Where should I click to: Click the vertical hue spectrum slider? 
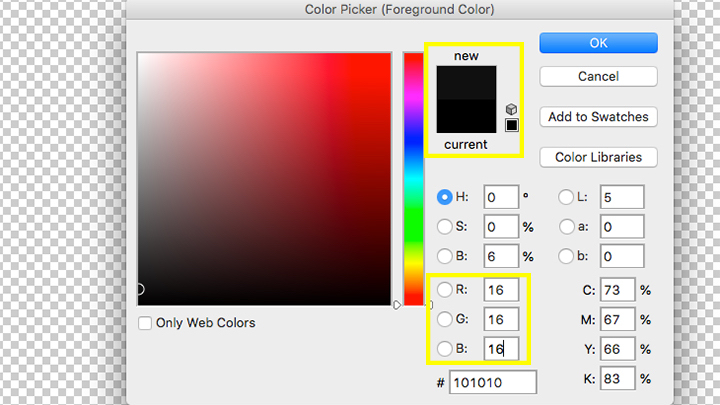pos(413,178)
